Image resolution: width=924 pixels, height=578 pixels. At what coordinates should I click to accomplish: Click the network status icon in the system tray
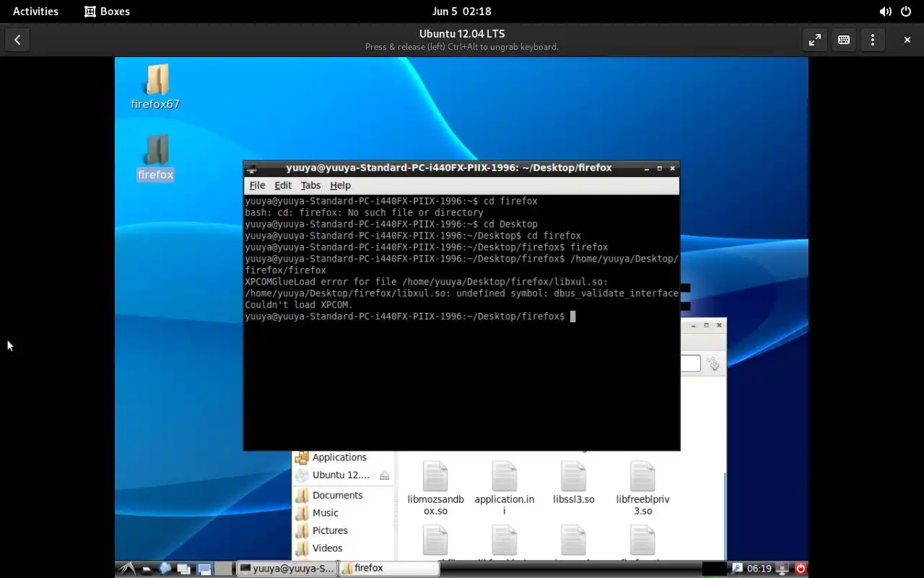pyautogui.click(x=737, y=569)
